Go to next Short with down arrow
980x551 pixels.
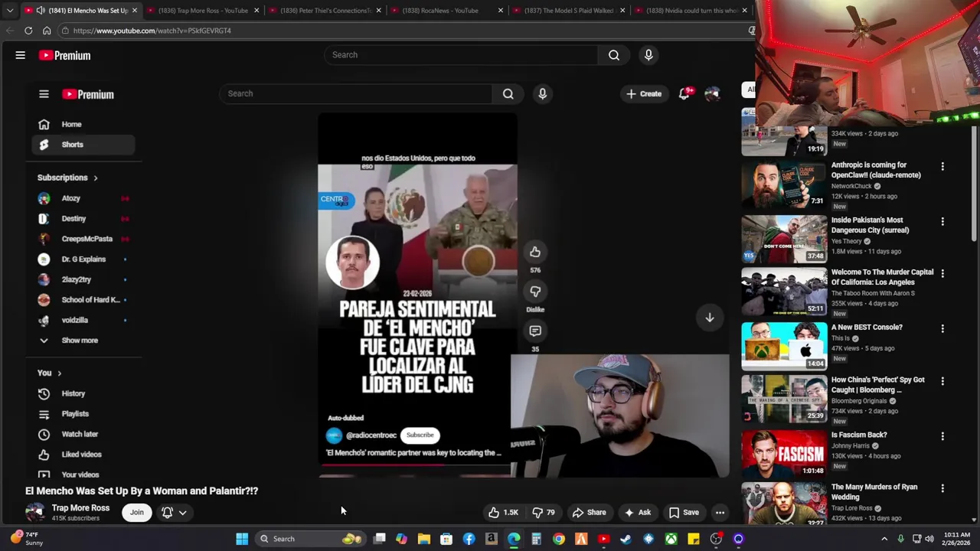pos(710,317)
